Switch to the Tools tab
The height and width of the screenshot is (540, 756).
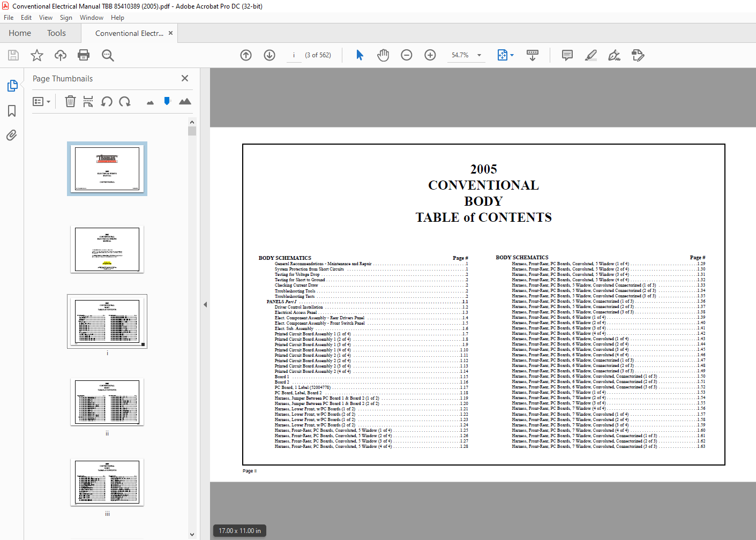pos(56,33)
